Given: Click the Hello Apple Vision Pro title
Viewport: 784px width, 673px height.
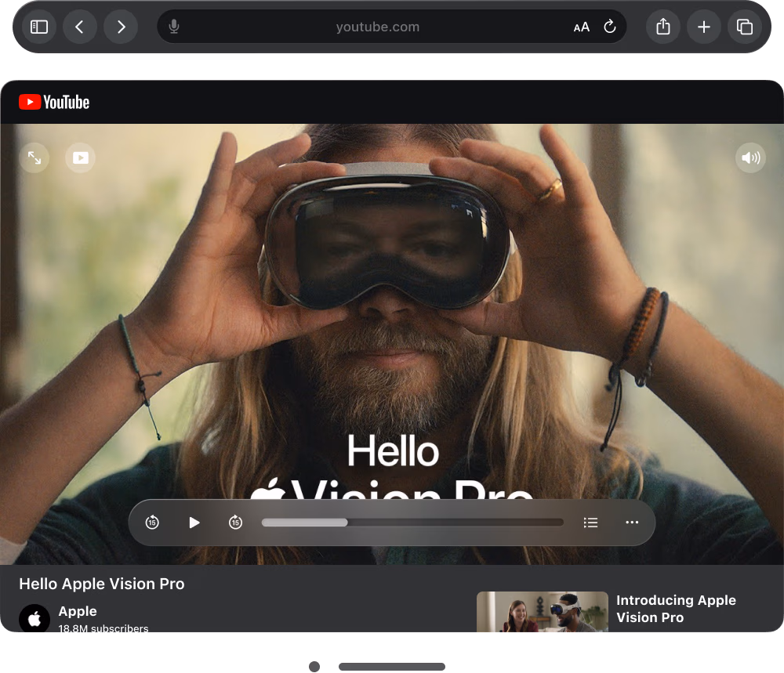Looking at the screenshot, I should [x=101, y=584].
